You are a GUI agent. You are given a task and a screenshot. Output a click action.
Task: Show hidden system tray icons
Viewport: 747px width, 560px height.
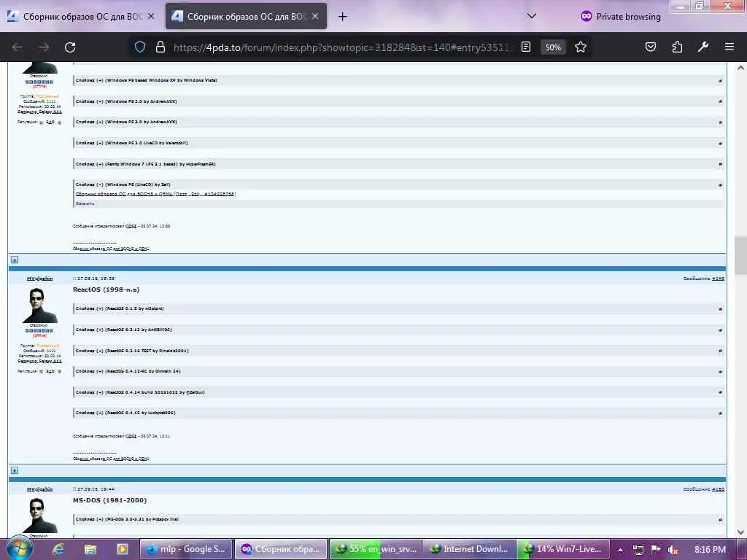[x=620, y=550]
